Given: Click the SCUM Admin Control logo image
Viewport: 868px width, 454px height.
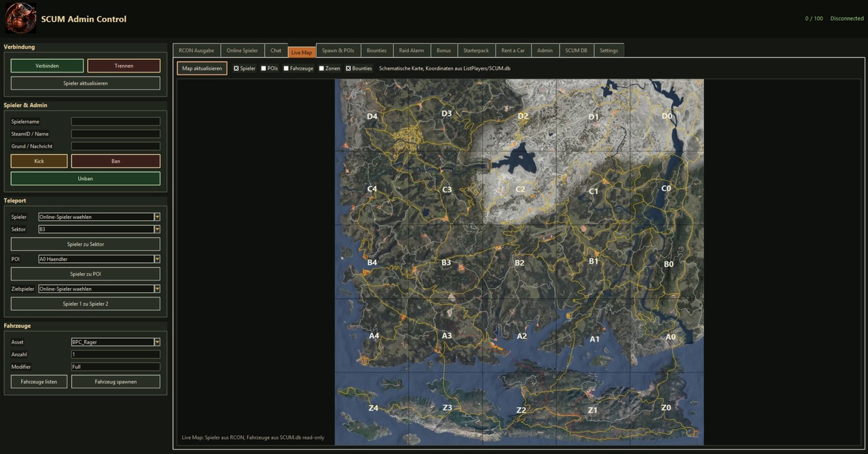Looking at the screenshot, I should coord(21,18).
